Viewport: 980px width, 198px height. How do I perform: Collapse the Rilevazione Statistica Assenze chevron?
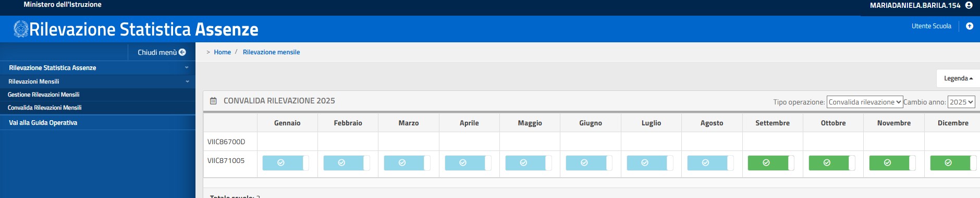tap(187, 67)
